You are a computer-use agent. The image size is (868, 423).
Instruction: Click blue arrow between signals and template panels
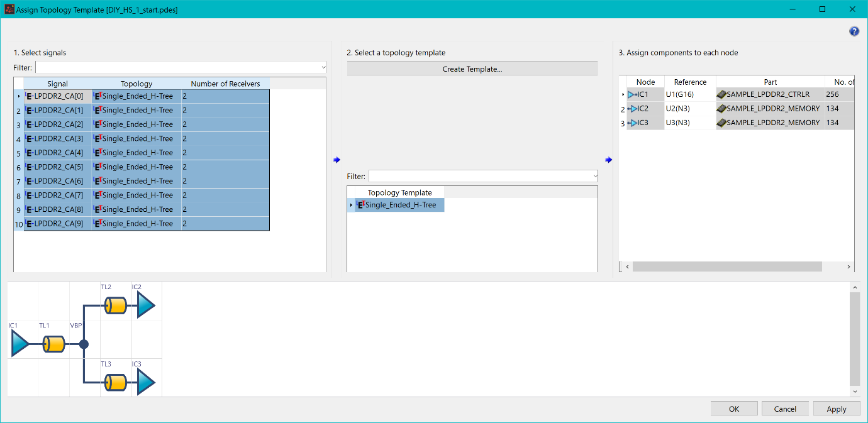[337, 160]
